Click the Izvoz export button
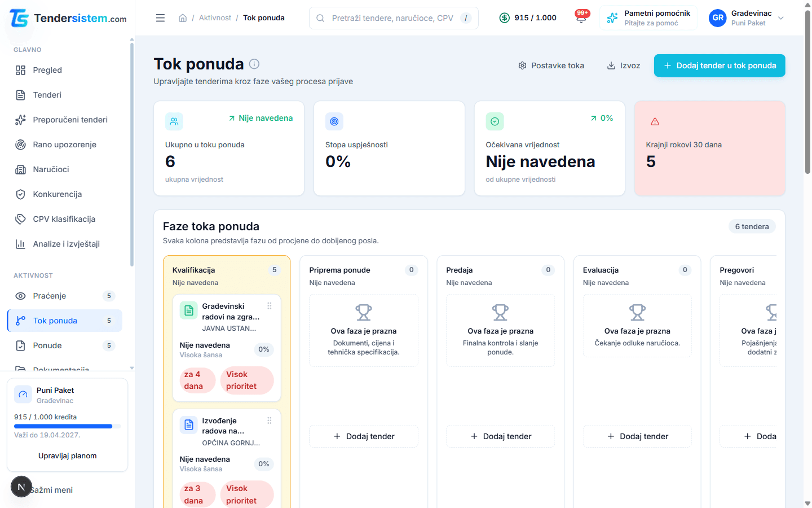 coord(623,65)
